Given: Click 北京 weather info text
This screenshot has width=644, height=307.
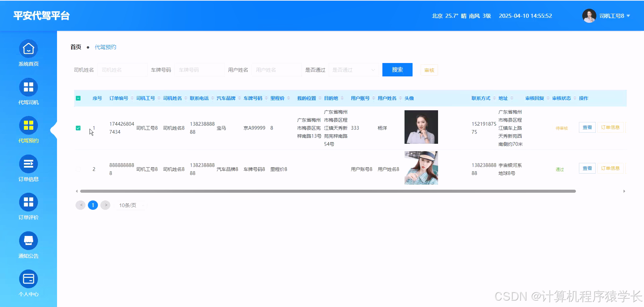Looking at the screenshot, I should (x=461, y=16).
